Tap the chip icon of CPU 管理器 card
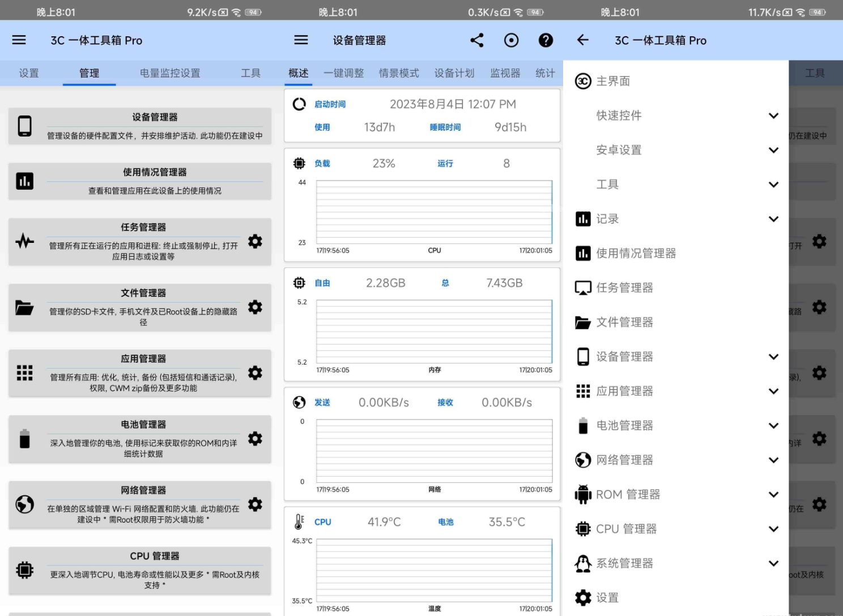Image resolution: width=843 pixels, height=616 pixels. tap(25, 570)
